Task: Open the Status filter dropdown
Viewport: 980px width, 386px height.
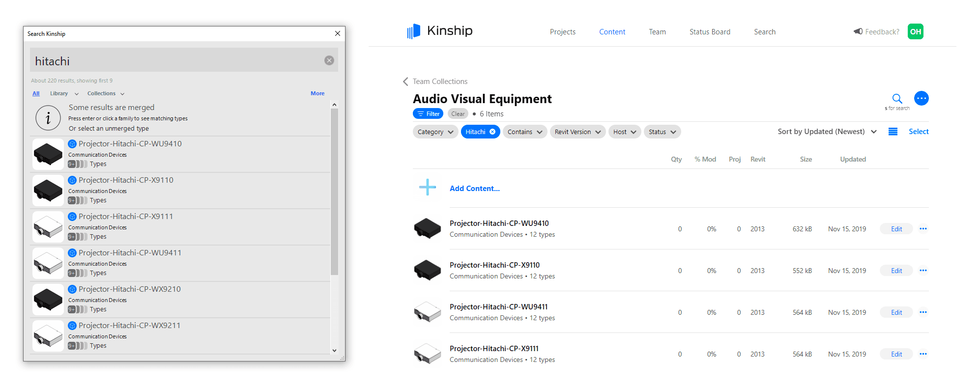Action: pos(662,132)
